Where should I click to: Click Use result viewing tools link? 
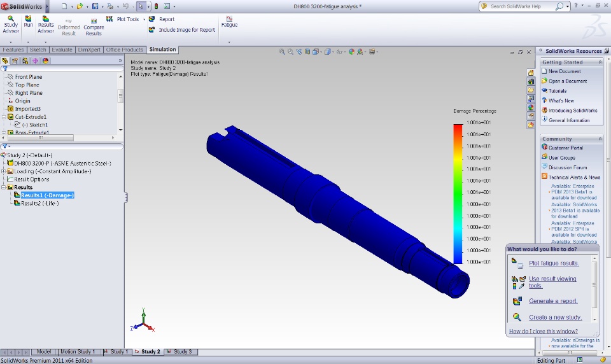click(552, 282)
